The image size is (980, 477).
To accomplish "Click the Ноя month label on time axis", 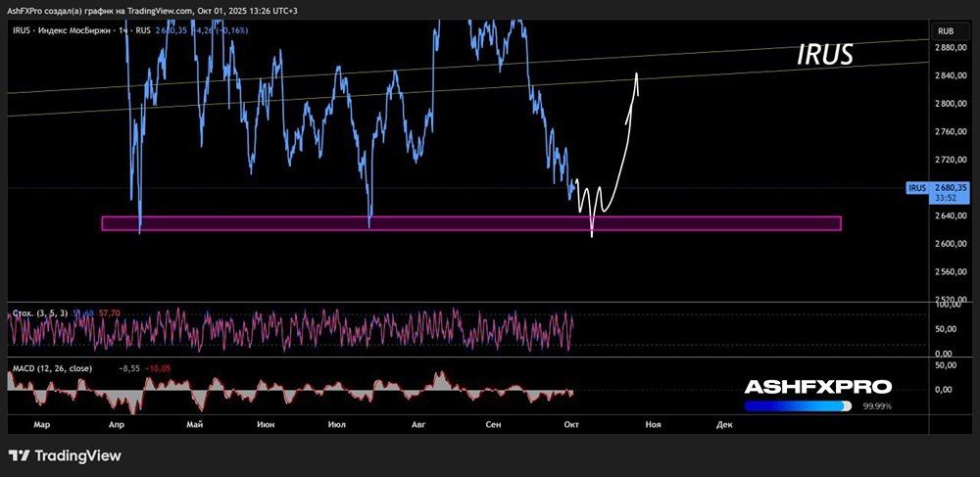I will tap(653, 424).
